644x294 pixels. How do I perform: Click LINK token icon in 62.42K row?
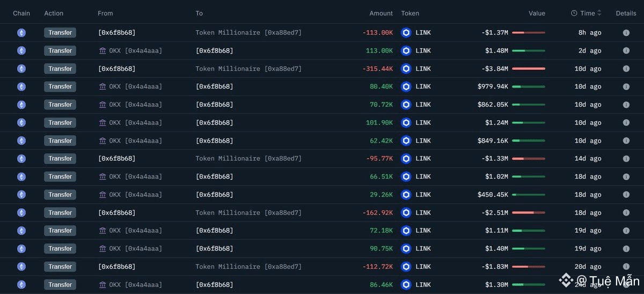[406, 141]
